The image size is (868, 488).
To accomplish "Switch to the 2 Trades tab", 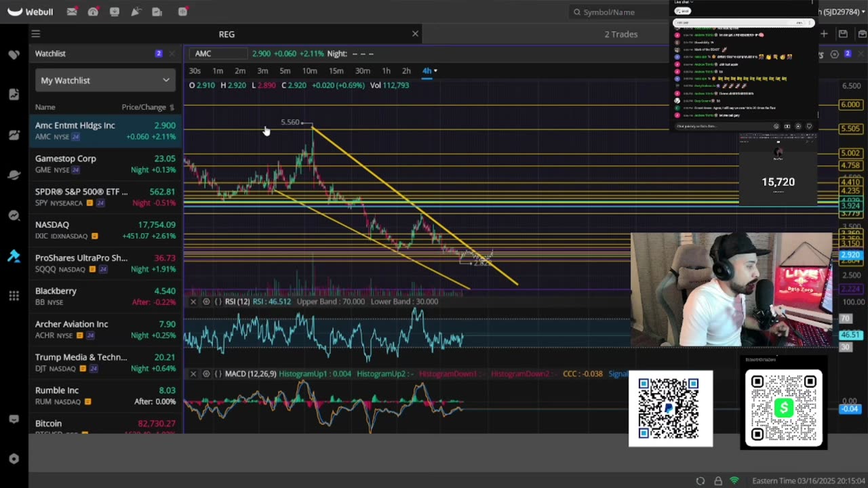I will 620,34.
